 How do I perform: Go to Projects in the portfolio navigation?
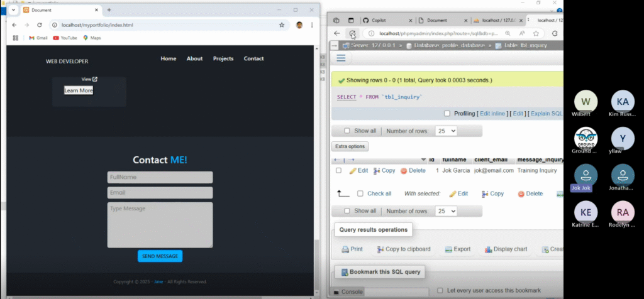click(x=223, y=58)
